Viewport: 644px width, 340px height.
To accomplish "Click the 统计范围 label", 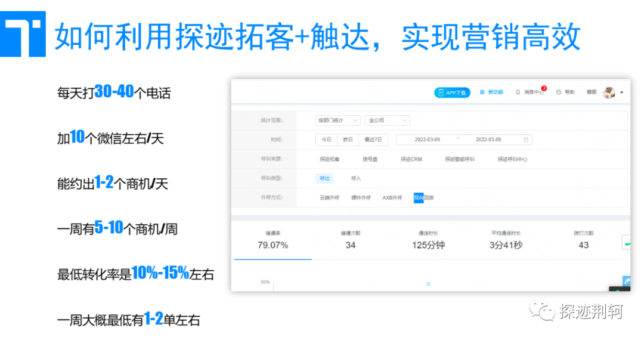I will pos(271,120).
